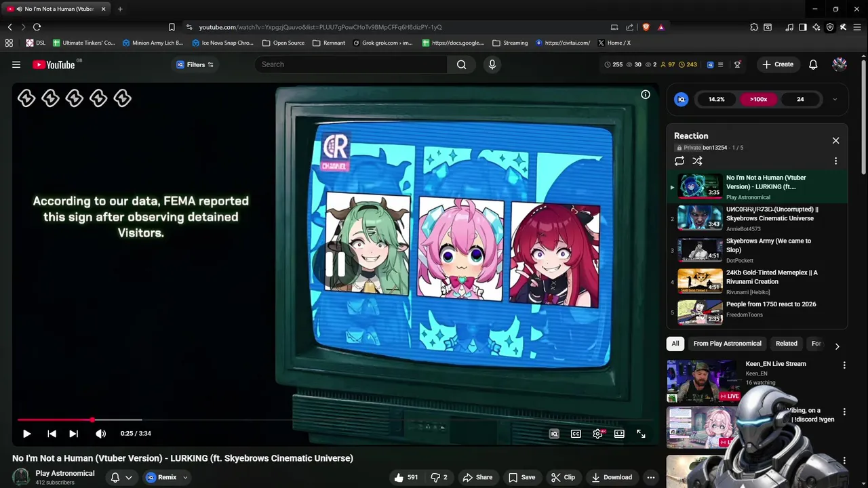The height and width of the screenshot is (488, 868).
Task: Show more chips with right arrow
Action: click(837, 346)
